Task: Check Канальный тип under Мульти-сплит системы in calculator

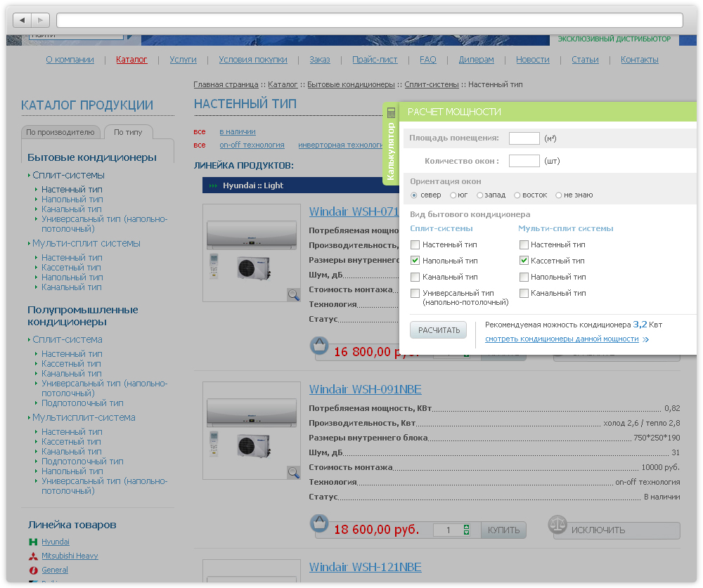Action: click(x=524, y=293)
